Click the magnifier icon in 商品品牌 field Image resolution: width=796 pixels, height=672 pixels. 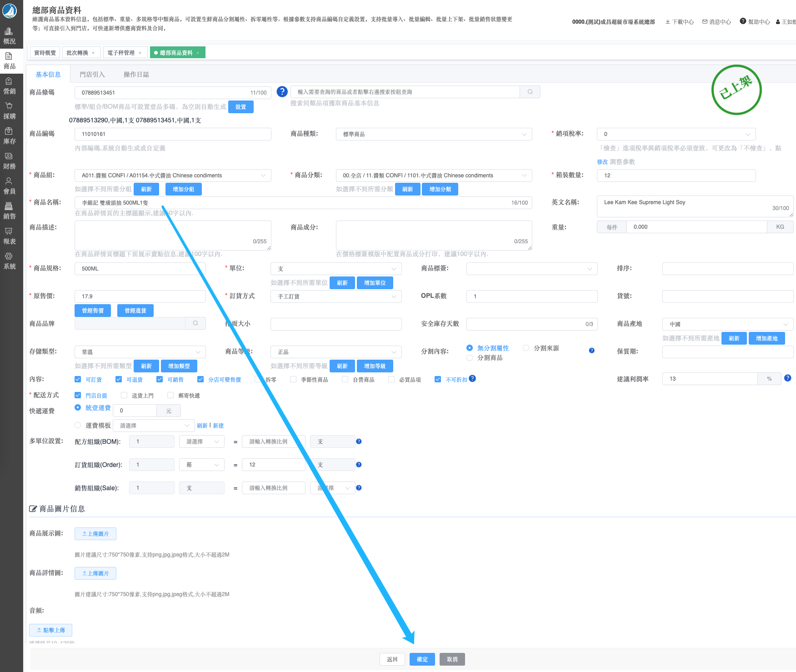(x=195, y=323)
